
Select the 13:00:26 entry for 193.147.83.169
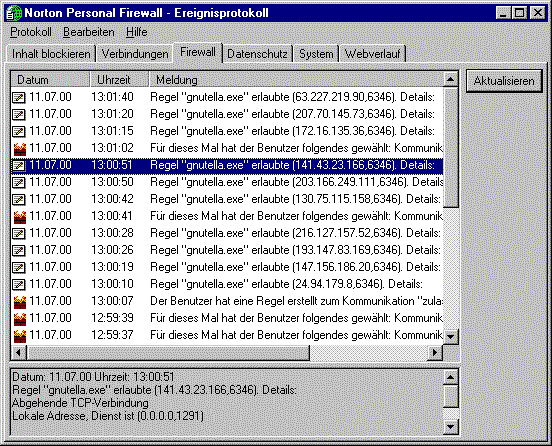click(x=227, y=250)
